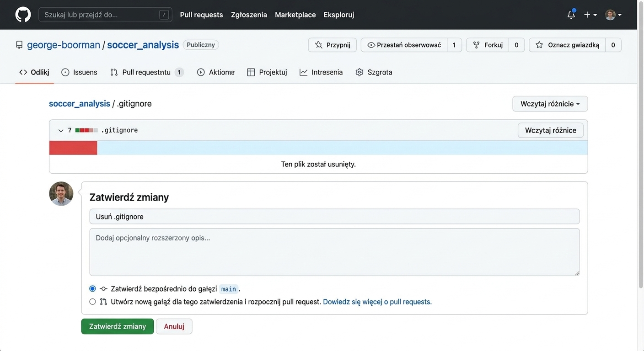This screenshot has width=644, height=351.
Task: Open Dowiedz się więcej o pull requests link
Action: pos(377,302)
